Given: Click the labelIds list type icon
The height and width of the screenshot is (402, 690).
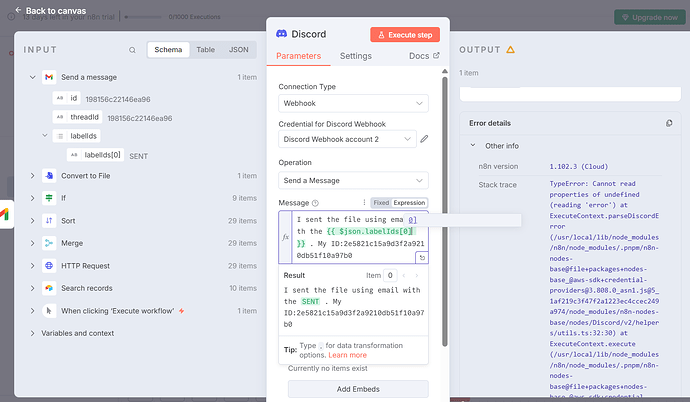Looking at the screenshot, I should point(60,136).
